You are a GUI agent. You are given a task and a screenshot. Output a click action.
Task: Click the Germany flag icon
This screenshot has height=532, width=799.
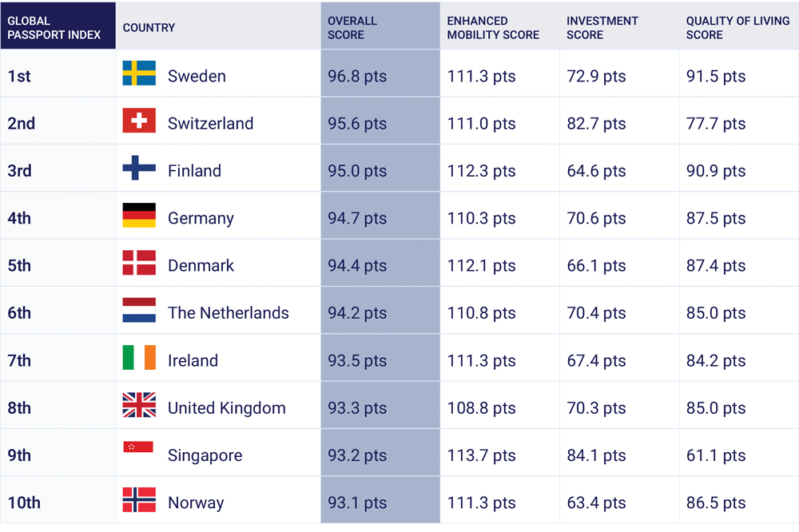click(139, 216)
